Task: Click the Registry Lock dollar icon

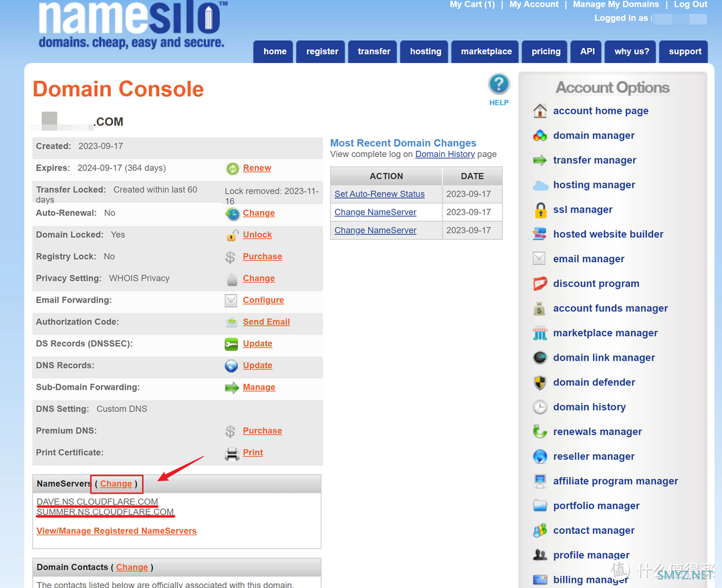Action: 230,257
